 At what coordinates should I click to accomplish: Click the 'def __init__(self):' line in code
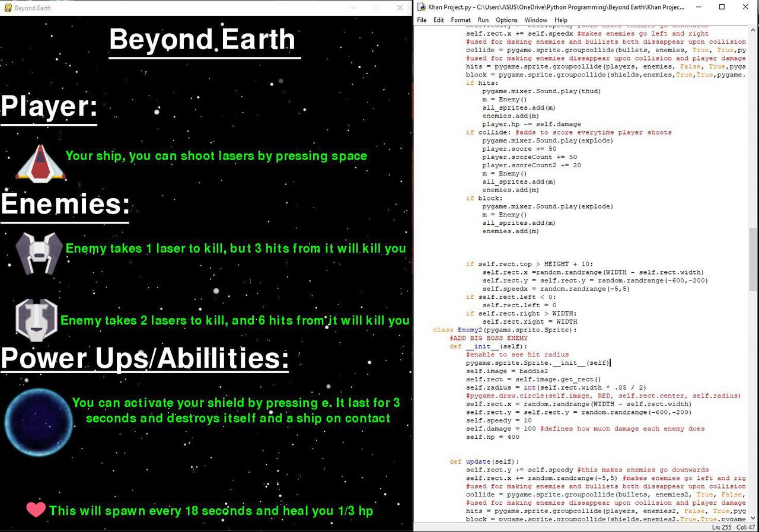488,346
